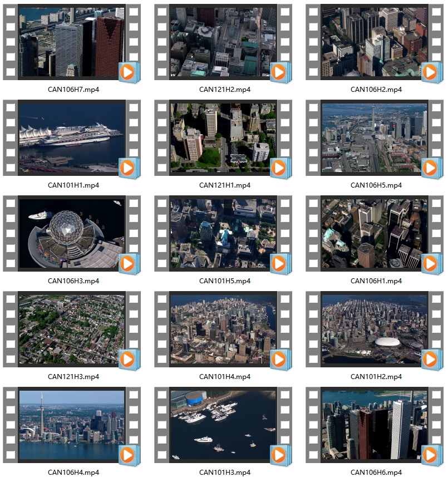The image size is (448, 482).
Task: Click the file name CAN106H4.mp4
Action: tap(73, 472)
